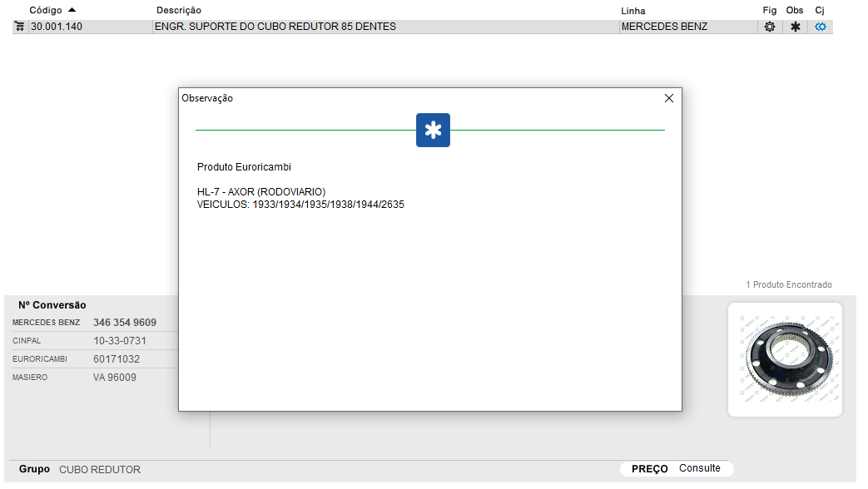
Task: Click the blue asterisk badge in Observação dialog
Action: point(433,131)
